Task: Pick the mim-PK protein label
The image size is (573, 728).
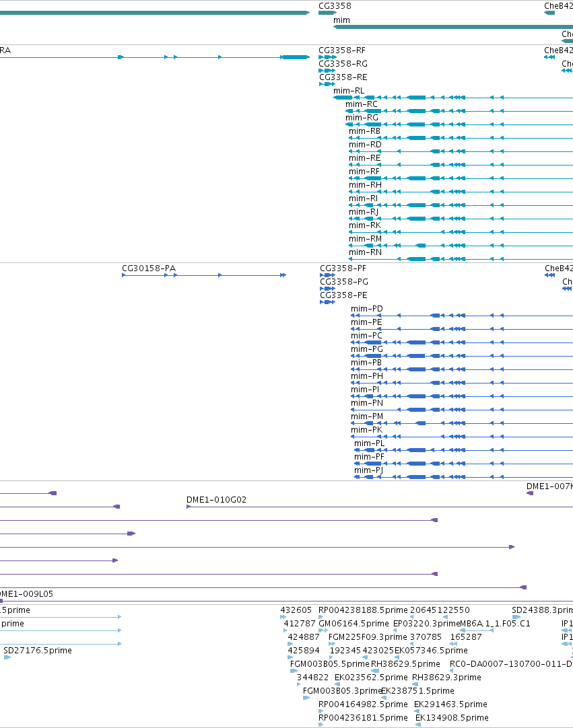Action: pos(367,430)
